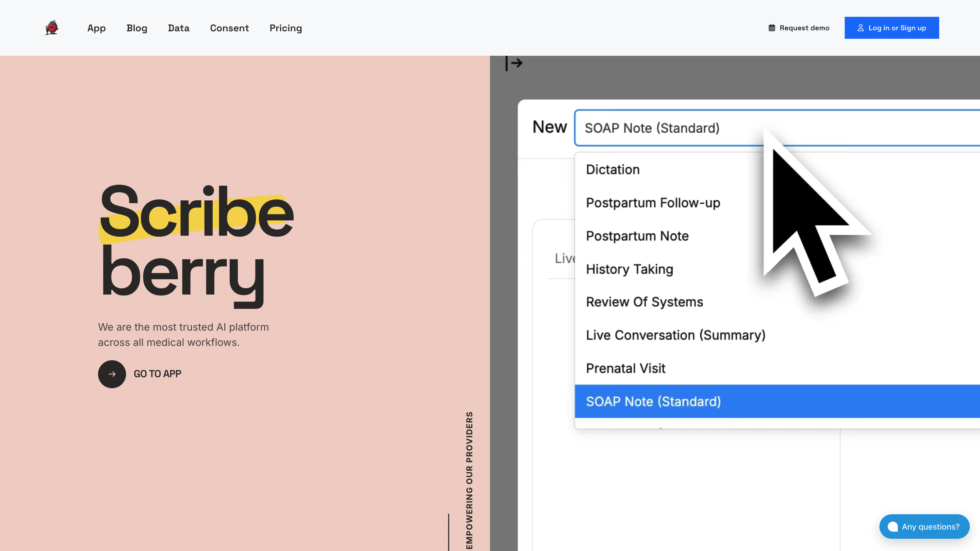980x551 pixels.
Task: Click the GO TO APP button
Action: tap(157, 374)
